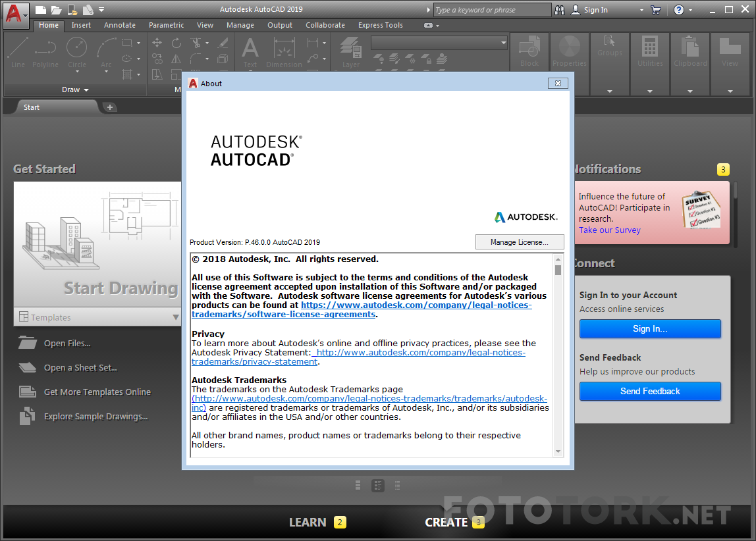Expand the Groups panel arrow
This screenshot has height=541, width=756.
pos(610,91)
